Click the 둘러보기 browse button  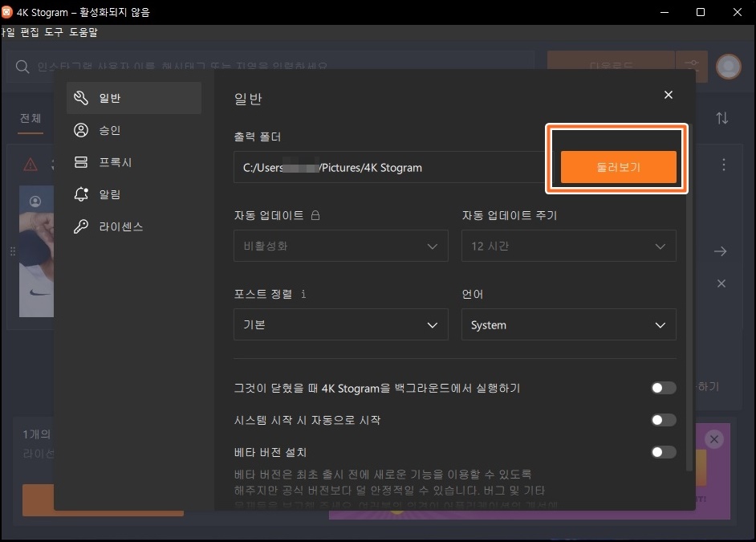[619, 167]
